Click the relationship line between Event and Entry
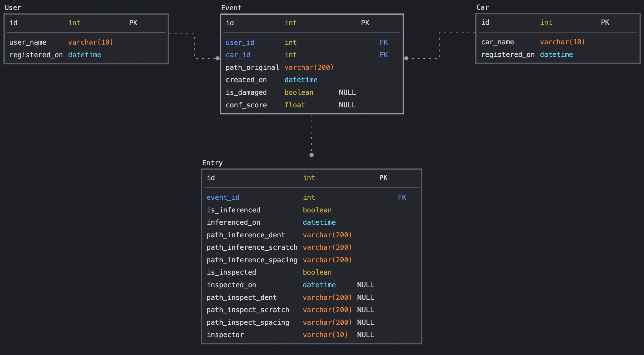 (x=311, y=135)
